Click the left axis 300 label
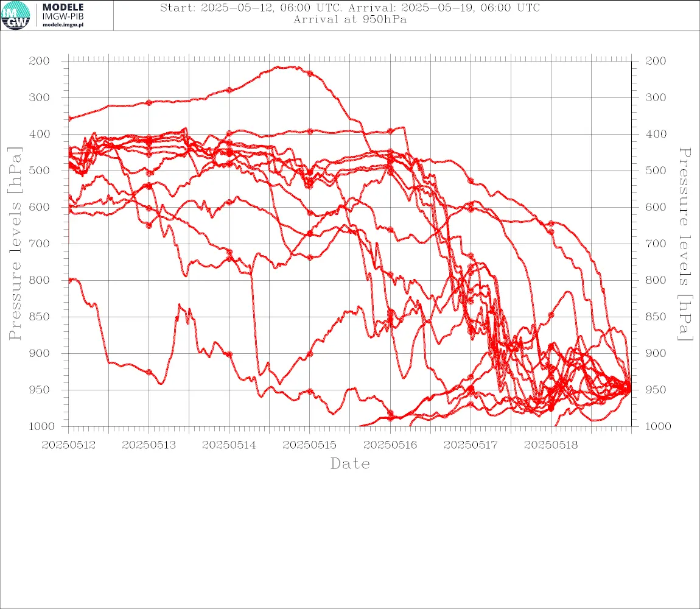Screen dimensions: 700x609 pyautogui.click(x=40, y=97)
